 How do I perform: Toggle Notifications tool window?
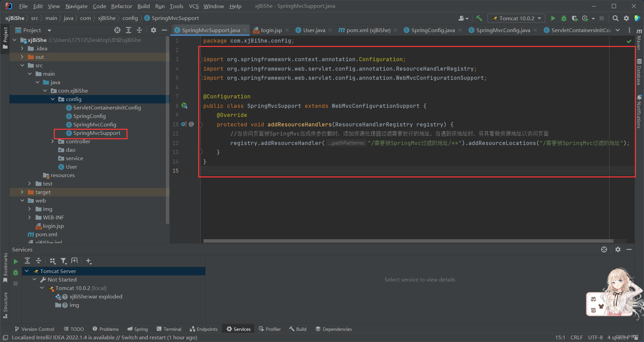click(639, 112)
